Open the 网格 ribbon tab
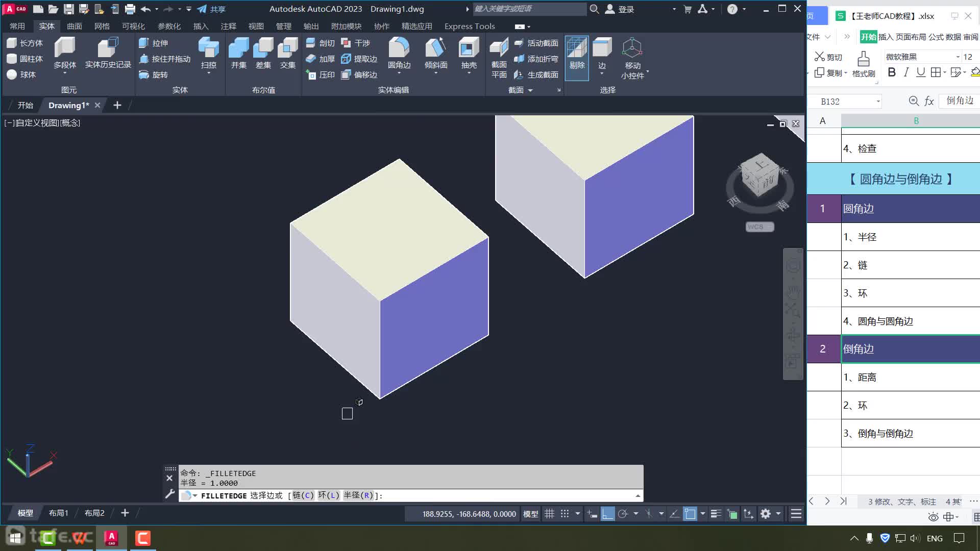The height and width of the screenshot is (551, 980). pos(102,26)
